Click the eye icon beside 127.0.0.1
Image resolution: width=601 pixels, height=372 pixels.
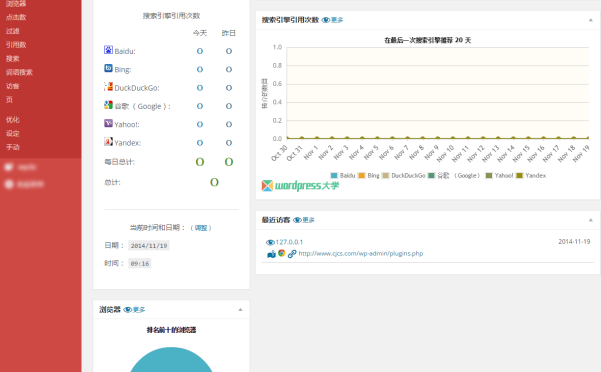click(x=270, y=242)
